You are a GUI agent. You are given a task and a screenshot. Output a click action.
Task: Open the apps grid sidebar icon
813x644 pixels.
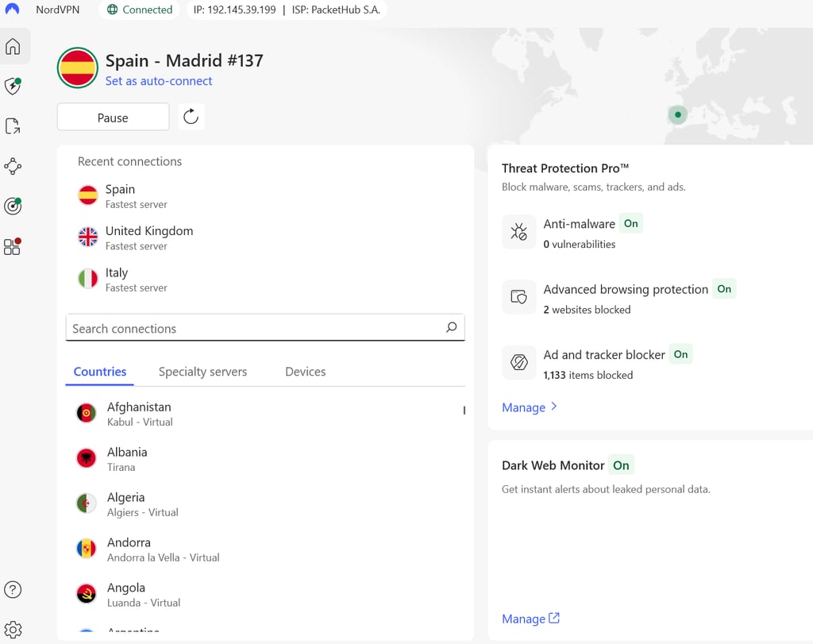click(13, 246)
